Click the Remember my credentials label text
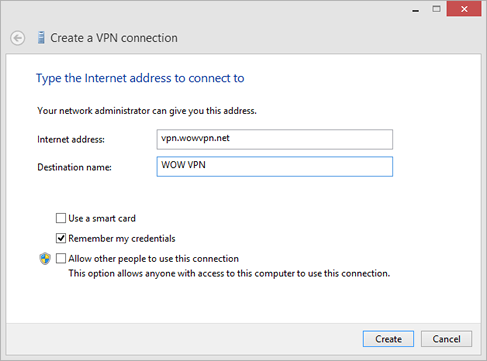The image size is (487, 361). click(122, 239)
